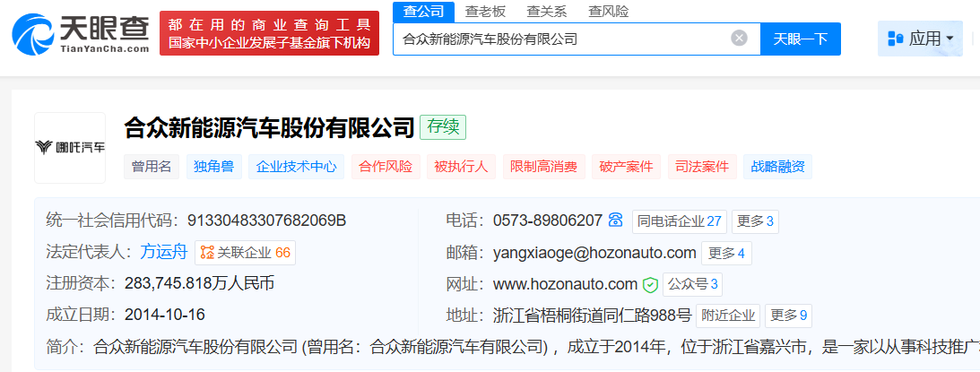Click the 同电话企业 27 button
Image resolution: width=980 pixels, height=372 pixels.
[679, 221]
